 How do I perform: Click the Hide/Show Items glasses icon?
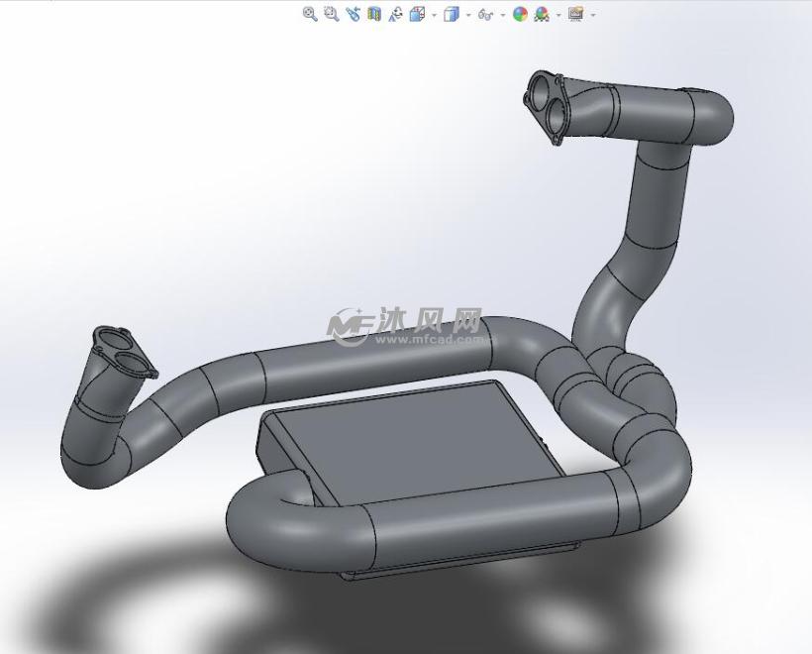pos(484,13)
